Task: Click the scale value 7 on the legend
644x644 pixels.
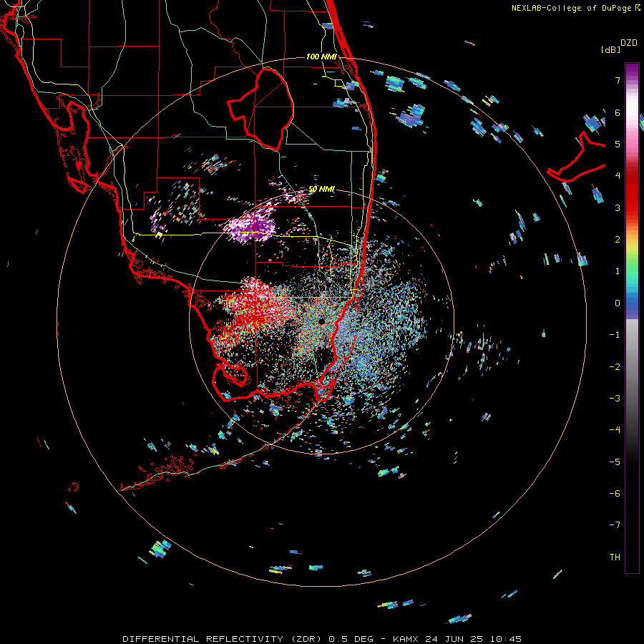Action: [x=618, y=80]
